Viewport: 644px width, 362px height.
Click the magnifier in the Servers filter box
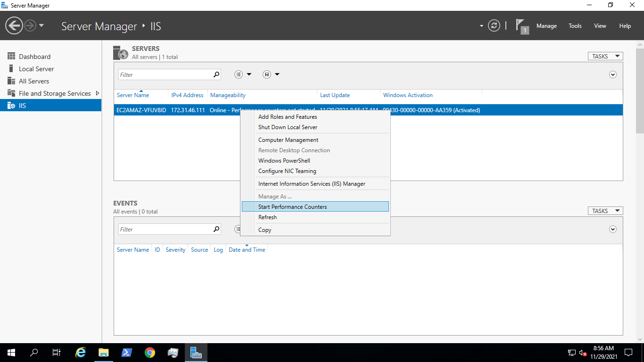[x=216, y=74]
